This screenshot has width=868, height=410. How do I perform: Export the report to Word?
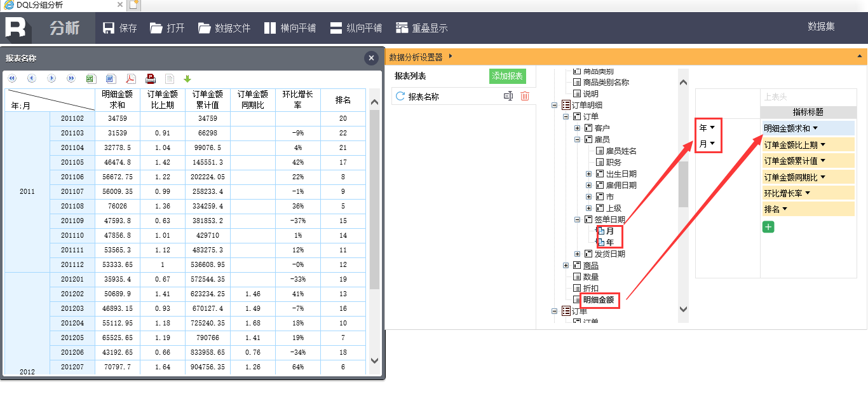[110, 79]
